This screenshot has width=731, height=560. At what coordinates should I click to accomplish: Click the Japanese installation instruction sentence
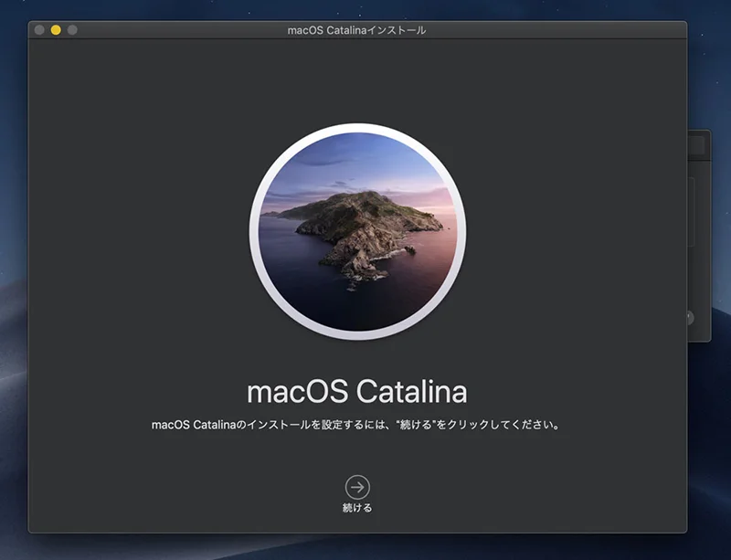355,425
